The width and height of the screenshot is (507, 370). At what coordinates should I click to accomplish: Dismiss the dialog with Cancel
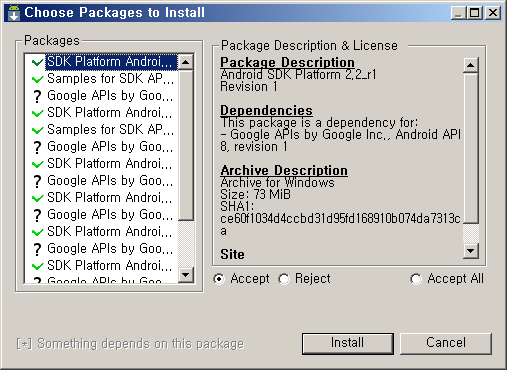click(446, 343)
